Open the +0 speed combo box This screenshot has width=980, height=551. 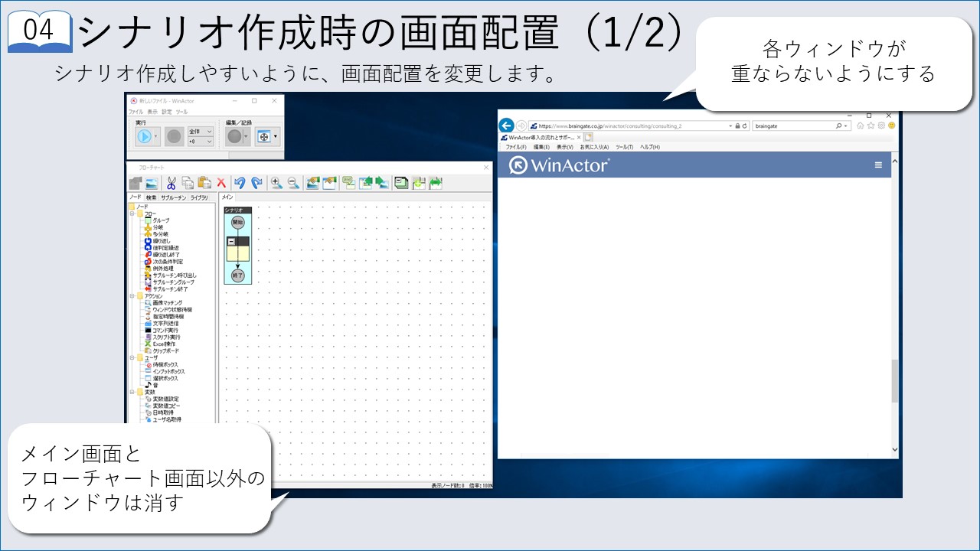tap(201, 142)
